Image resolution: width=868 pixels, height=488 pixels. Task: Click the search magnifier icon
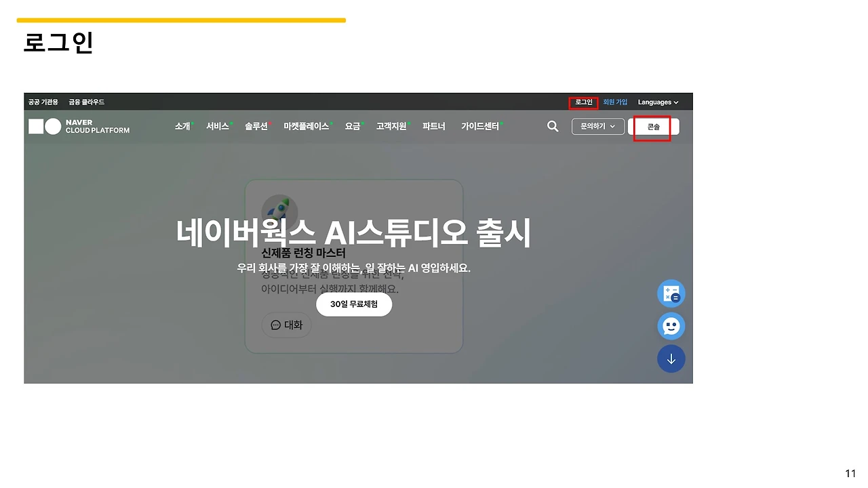point(553,126)
